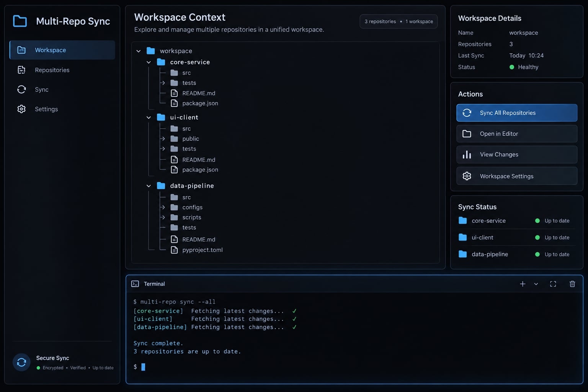Open the terminal dropdown chevron
This screenshot has height=392, width=588.
point(536,284)
